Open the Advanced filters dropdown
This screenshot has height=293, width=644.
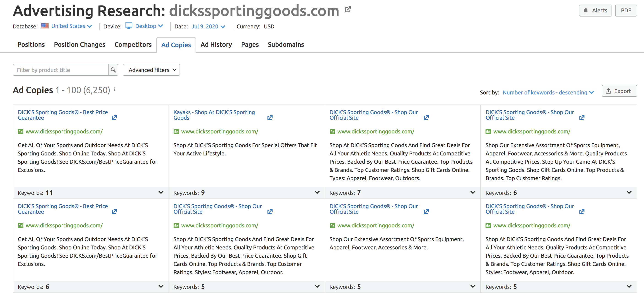click(x=151, y=70)
